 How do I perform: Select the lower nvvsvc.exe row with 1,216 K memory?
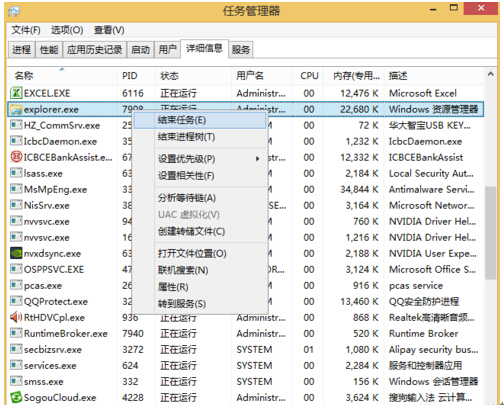tap(245, 237)
